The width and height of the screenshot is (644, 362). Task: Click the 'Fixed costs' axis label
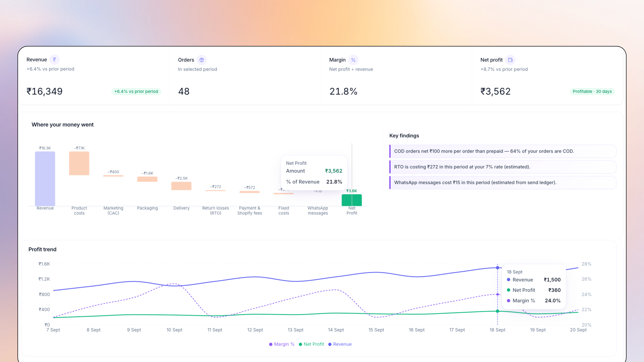[x=284, y=211]
